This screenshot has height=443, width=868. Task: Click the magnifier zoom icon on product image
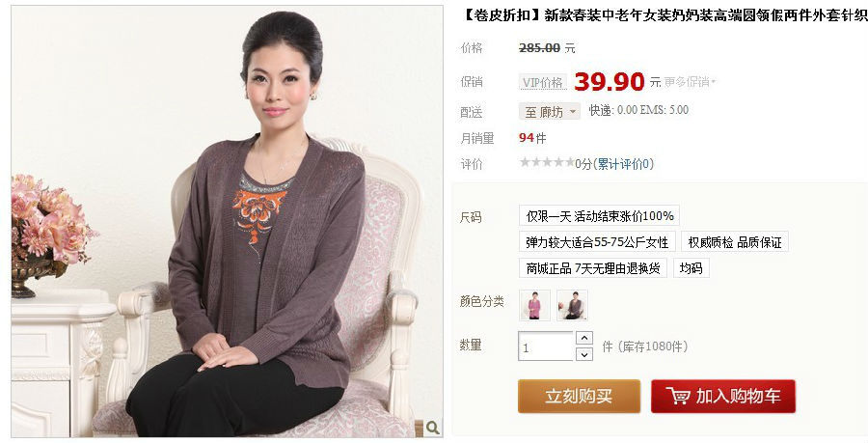(432, 428)
